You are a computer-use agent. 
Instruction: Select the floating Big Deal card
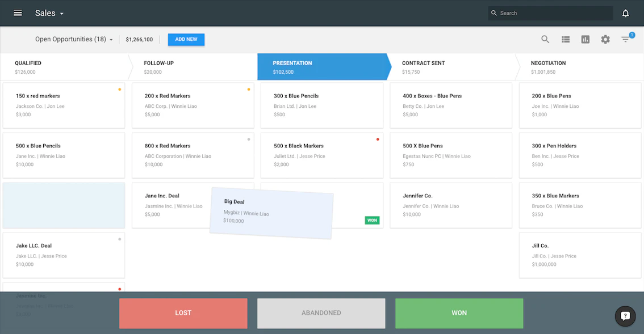pos(271,213)
